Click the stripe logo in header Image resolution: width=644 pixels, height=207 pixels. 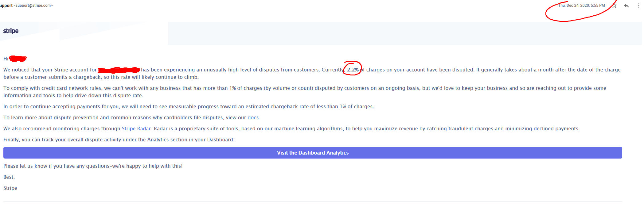(11, 31)
